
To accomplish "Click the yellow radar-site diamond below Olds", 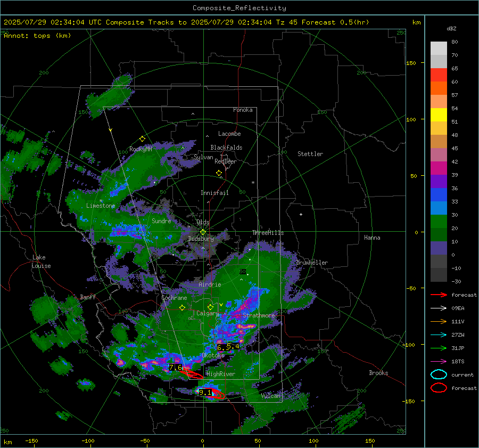I will [x=203, y=232].
